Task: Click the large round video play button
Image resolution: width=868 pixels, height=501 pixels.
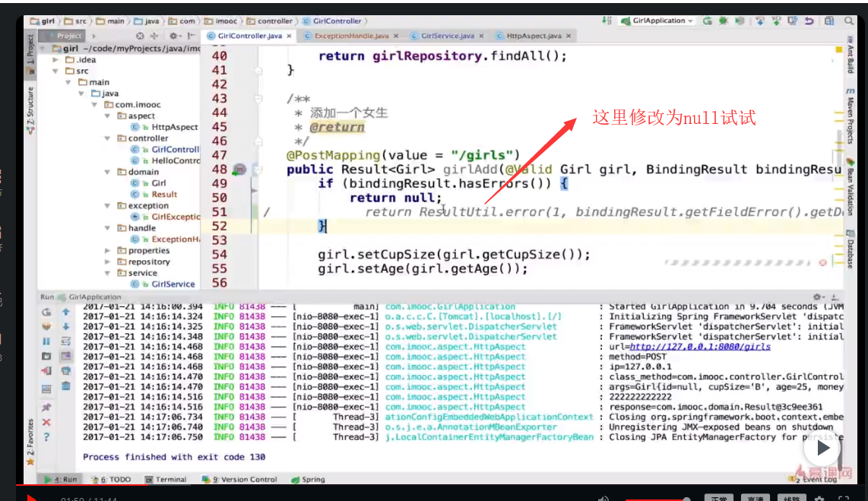Action: (x=822, y=448)
